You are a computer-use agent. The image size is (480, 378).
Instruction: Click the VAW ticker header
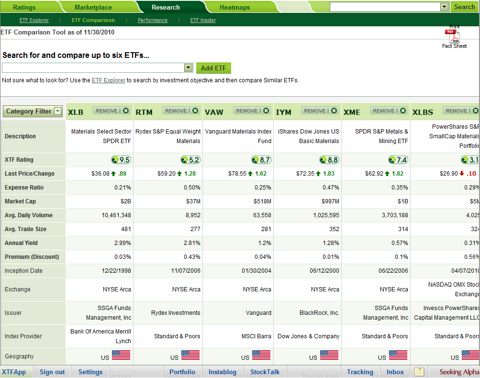pos(214,112)
